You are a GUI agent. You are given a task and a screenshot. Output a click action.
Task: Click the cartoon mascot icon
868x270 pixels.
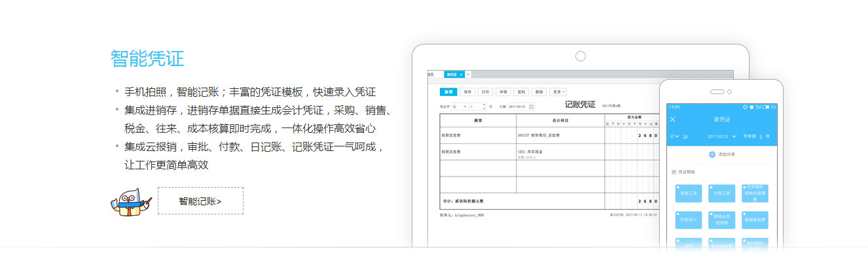(131, 201)
